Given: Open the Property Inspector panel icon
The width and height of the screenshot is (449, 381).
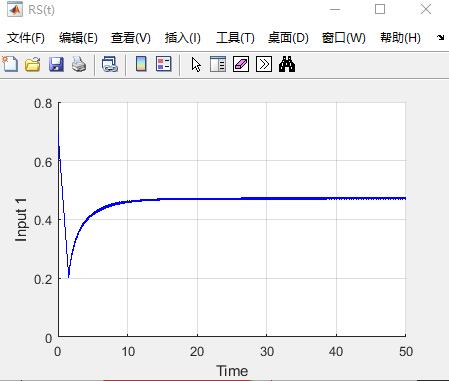Looking at the screenshot, I should [218, 64].
